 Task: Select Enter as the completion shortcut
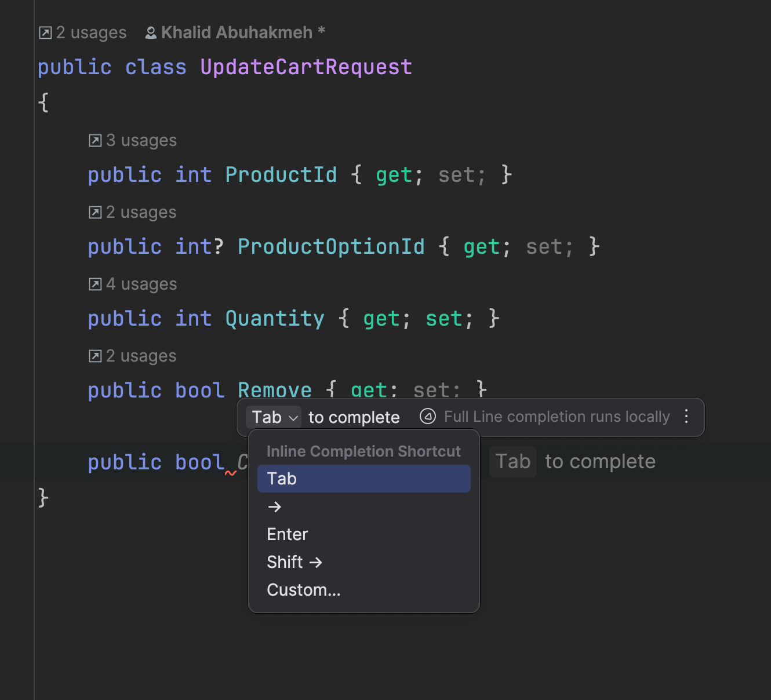[363, 534]
